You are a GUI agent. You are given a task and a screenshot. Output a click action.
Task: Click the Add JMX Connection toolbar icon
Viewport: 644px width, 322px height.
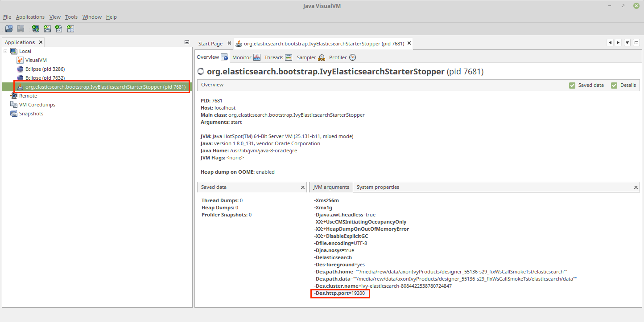[47, 29]
